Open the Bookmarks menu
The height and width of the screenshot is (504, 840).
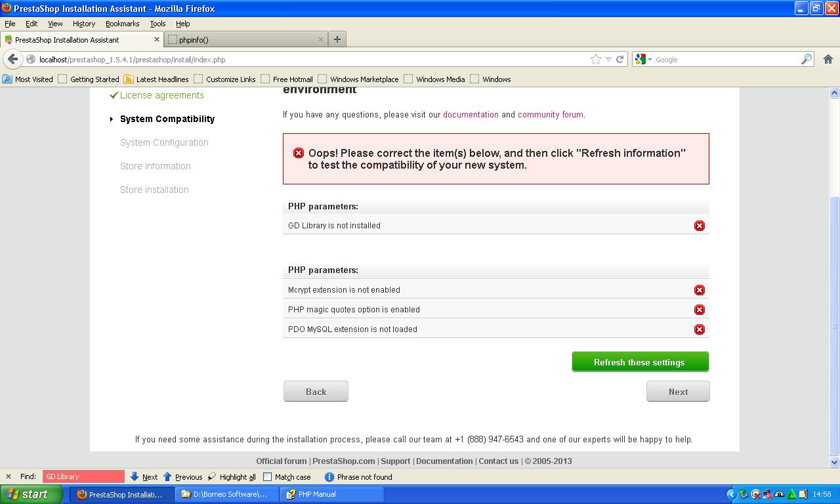click(123, 24)
